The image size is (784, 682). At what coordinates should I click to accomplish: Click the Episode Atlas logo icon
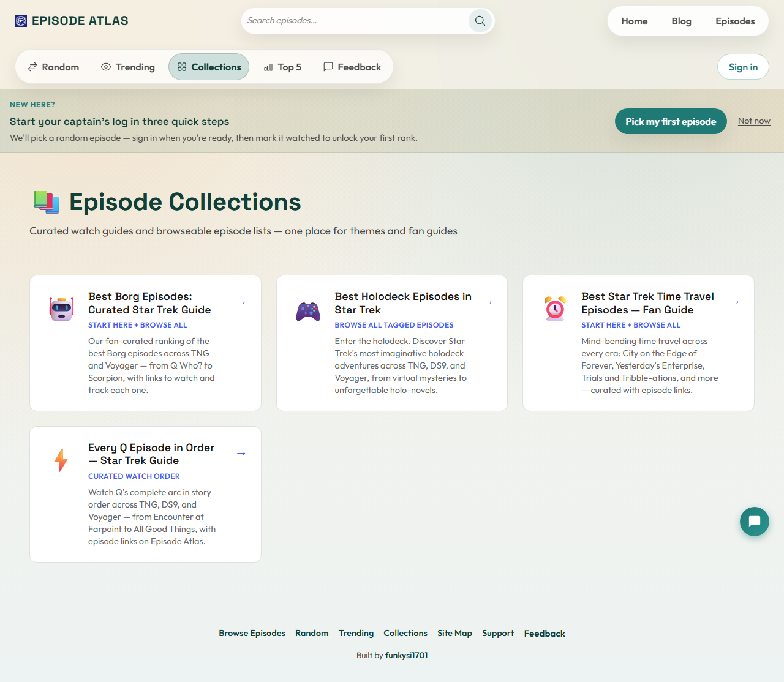point(21,21)
